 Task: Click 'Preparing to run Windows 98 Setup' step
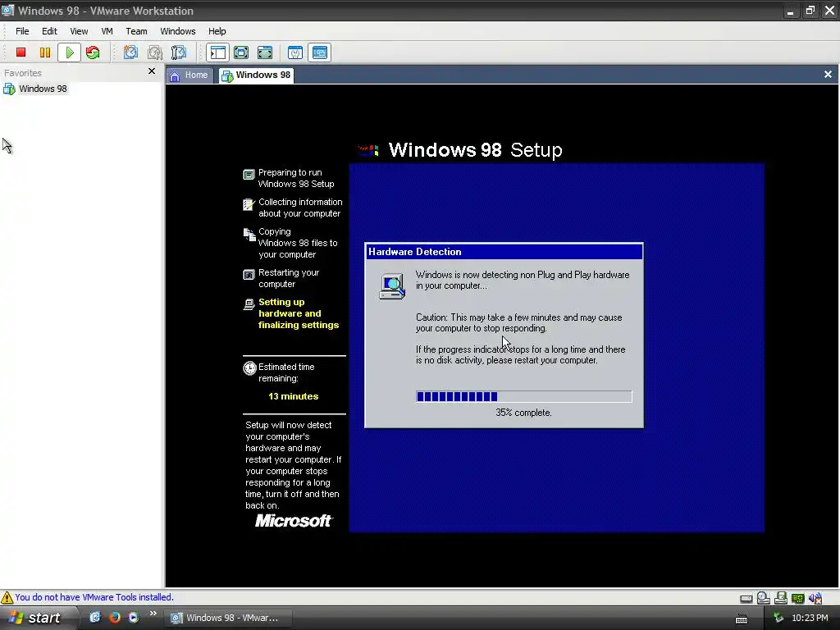pos(295,178)
